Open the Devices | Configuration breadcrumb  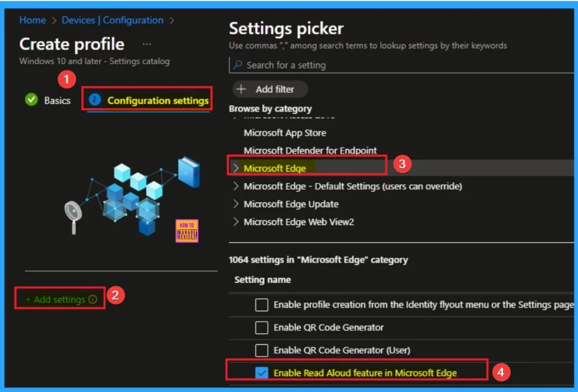112,20
